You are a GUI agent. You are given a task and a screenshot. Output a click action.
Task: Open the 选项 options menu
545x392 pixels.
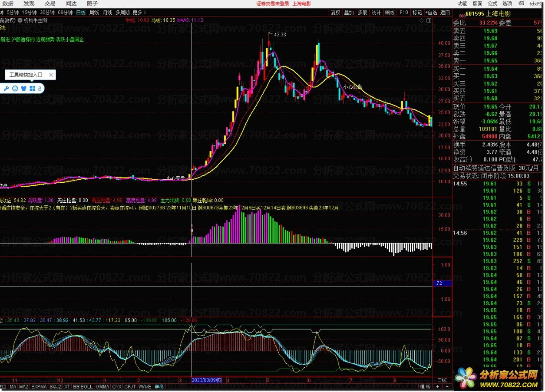(x=507, y=3)
